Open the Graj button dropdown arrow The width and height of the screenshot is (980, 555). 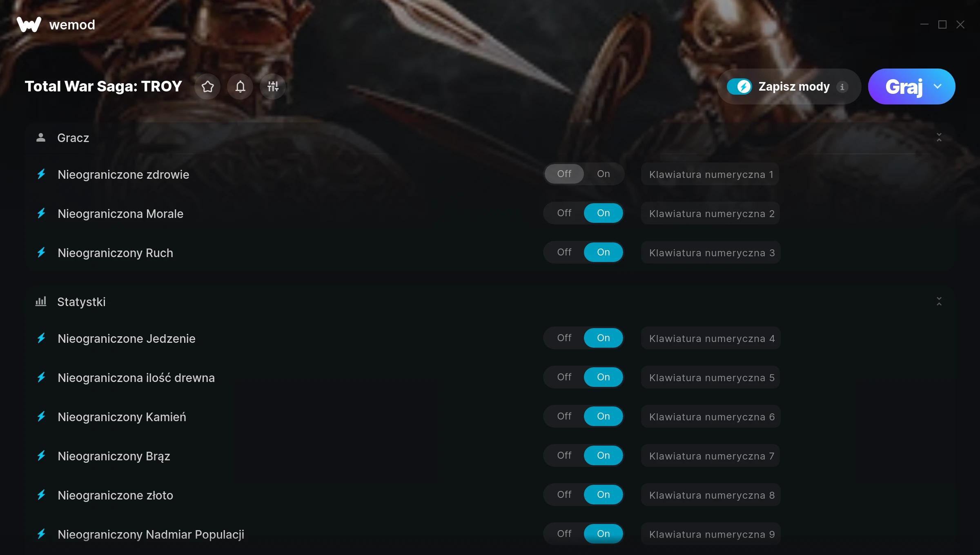[938, 87]
